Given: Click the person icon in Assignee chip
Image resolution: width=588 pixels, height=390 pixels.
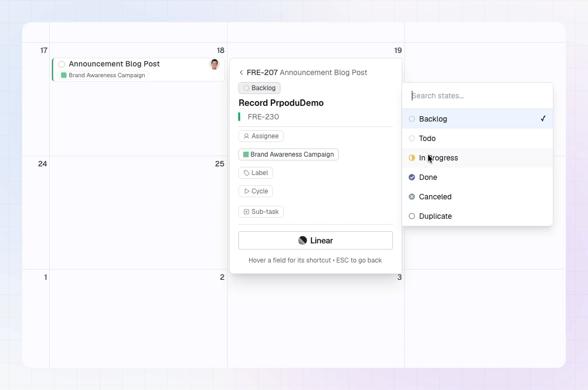Looking at the screenshot, I should point(246,136).
